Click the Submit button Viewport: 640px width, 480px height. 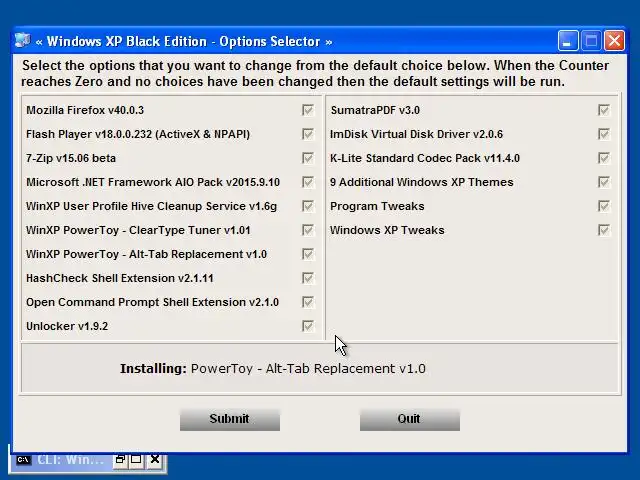point(230,419)
